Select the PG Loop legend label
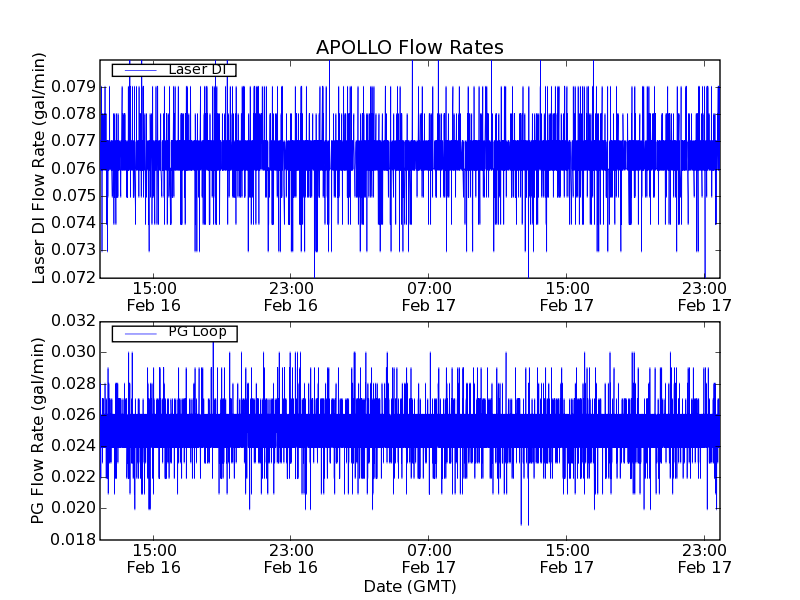The image size is (800, 600). (x=197, y=332)
